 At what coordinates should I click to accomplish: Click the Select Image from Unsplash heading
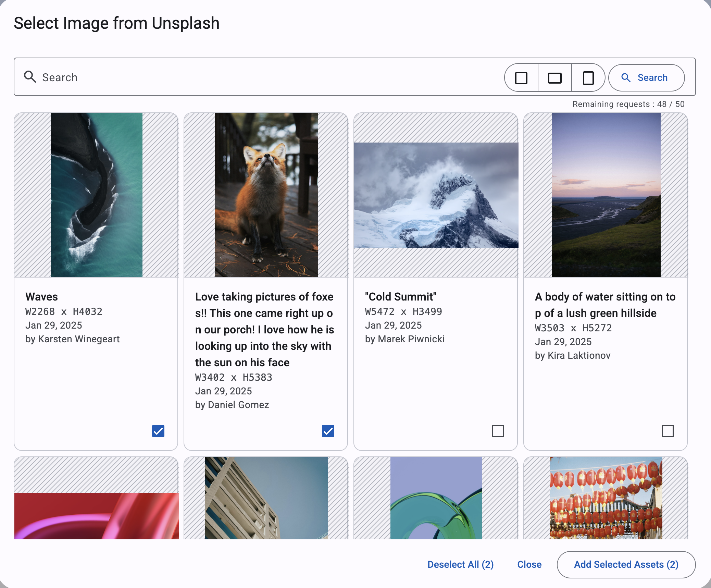[x=116, y=23]
